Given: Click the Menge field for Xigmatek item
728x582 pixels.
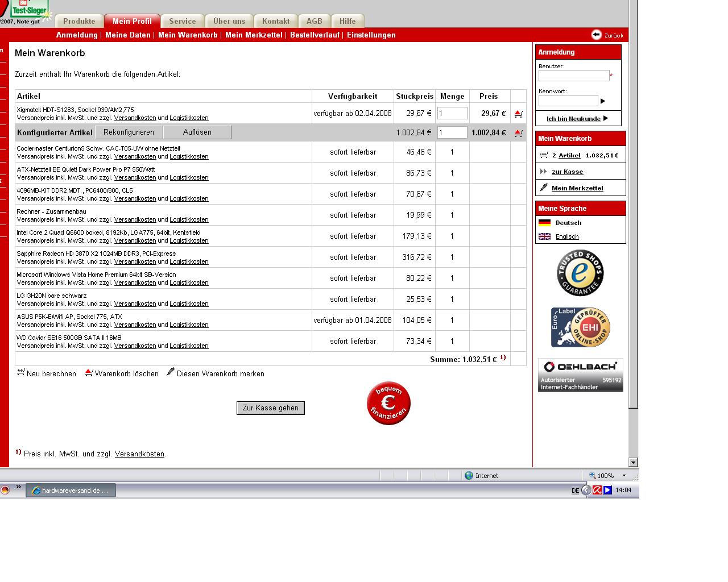Looking at the screenshot, I should (452, 113).
